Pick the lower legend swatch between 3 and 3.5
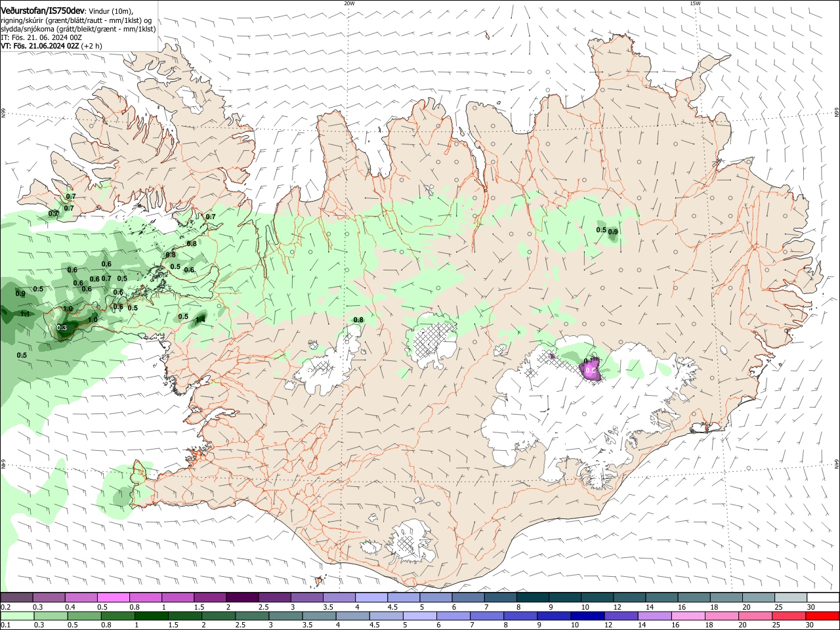This screenshot has width=840, height=630. coord(285,616)
